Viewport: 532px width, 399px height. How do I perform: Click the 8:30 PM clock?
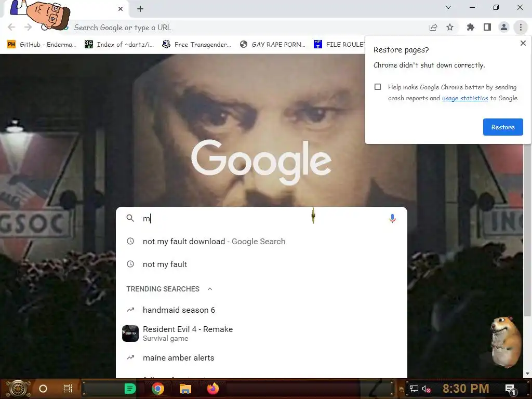[x=465, y=389]
